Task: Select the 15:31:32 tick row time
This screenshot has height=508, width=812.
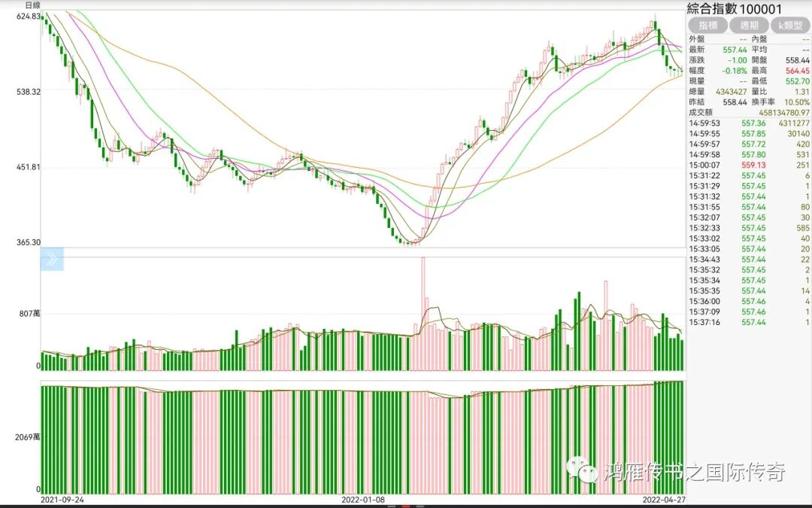Action: (704, 196)
